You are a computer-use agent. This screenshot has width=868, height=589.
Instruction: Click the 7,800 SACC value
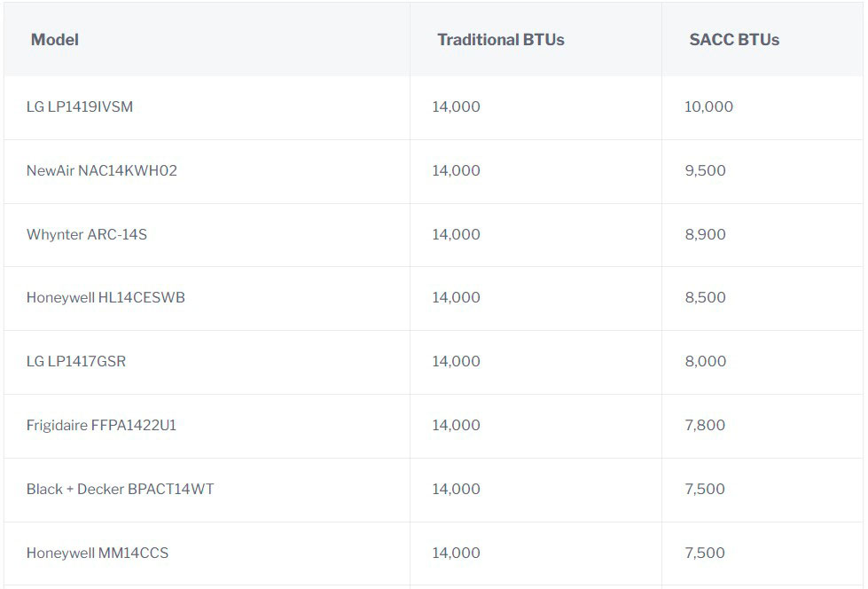[705, 425]
